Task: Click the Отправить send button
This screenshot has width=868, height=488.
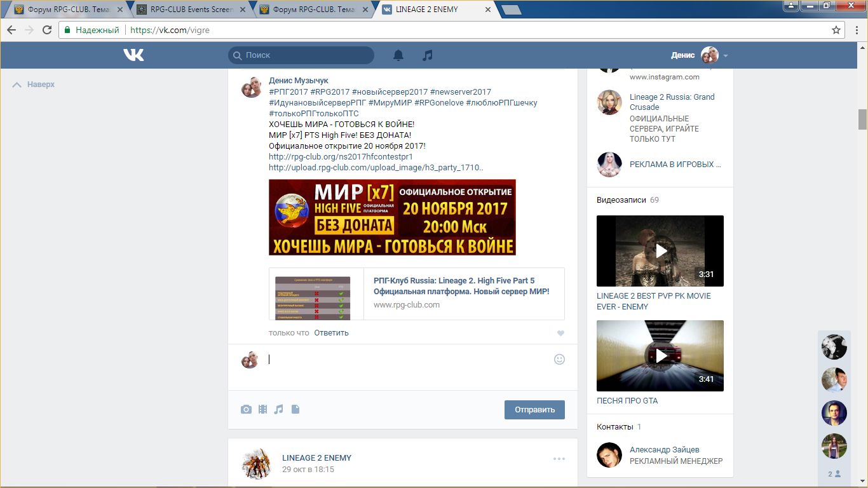Action: [534, 410]
